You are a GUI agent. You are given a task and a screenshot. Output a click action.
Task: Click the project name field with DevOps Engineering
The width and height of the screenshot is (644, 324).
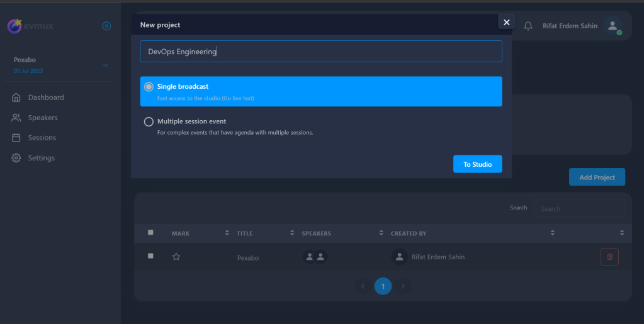321,52
